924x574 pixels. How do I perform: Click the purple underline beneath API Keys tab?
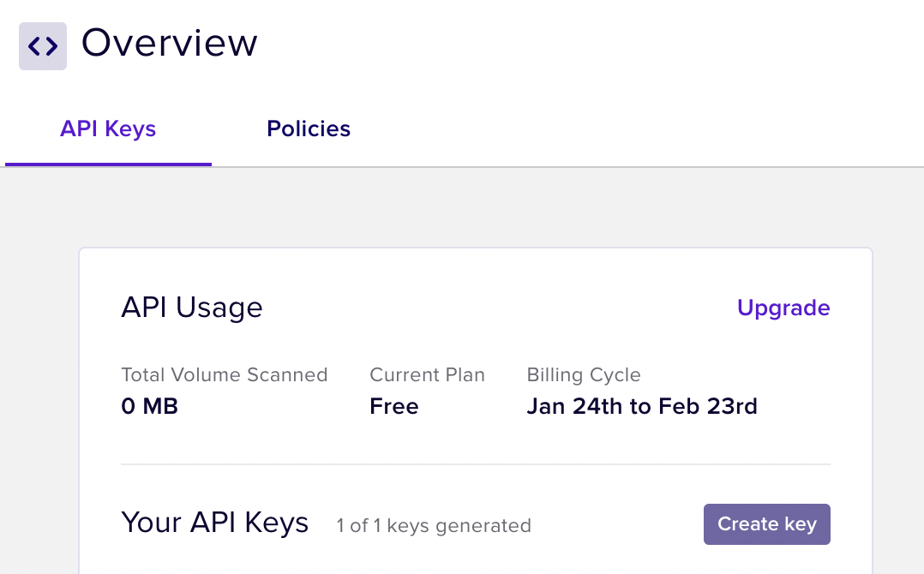[108, 164]
